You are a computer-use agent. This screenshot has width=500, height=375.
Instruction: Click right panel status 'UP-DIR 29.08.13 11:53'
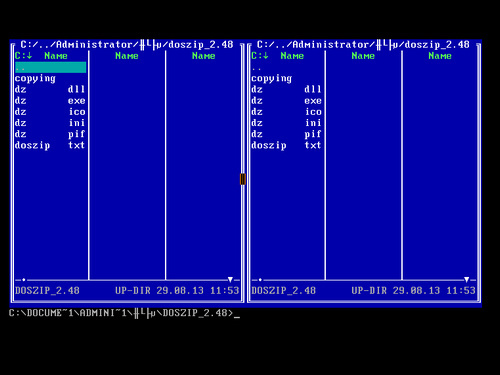(x=414, y=290)
